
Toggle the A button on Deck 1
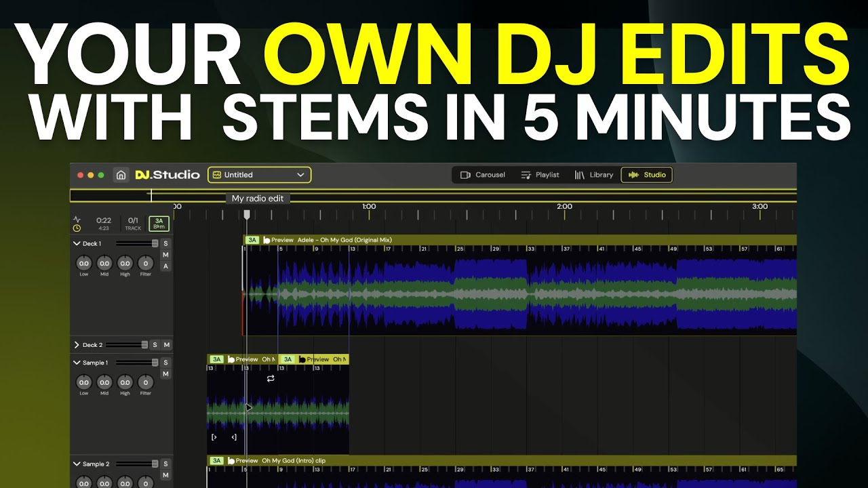[165, 266]
